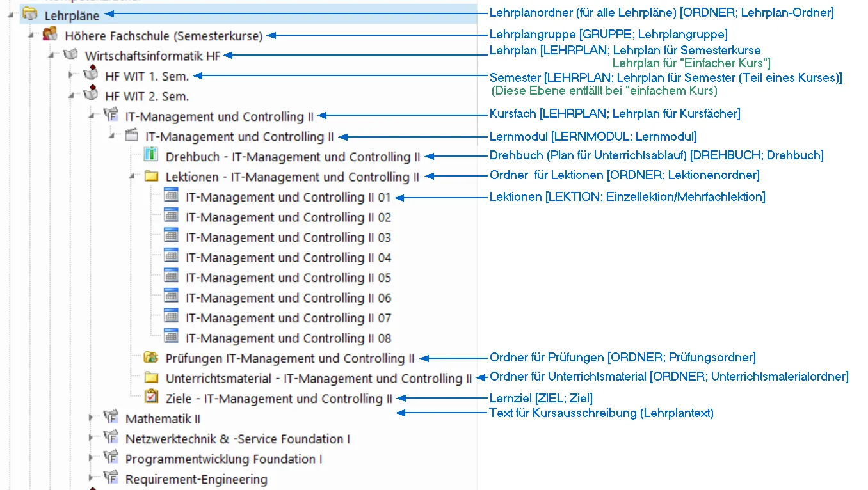
Task: Click the lesson icon for Controlling II 03
Action: tap(171, 236)
